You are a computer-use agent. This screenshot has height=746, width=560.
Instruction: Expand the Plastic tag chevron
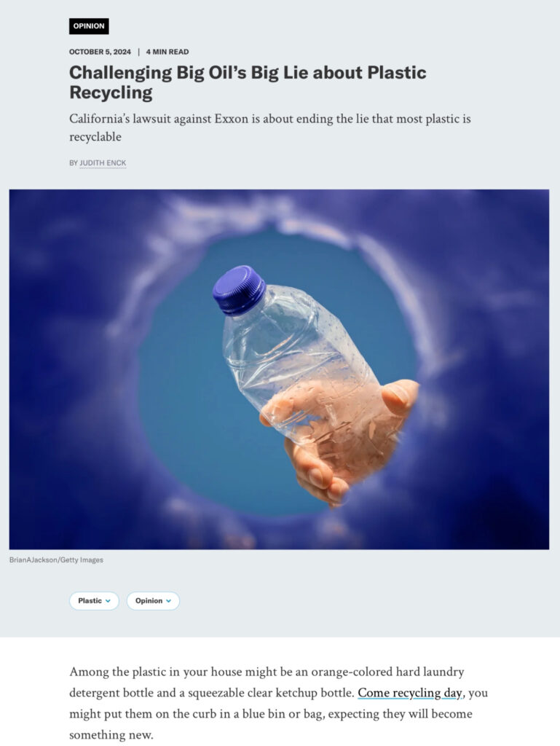[x=108, y=601]
